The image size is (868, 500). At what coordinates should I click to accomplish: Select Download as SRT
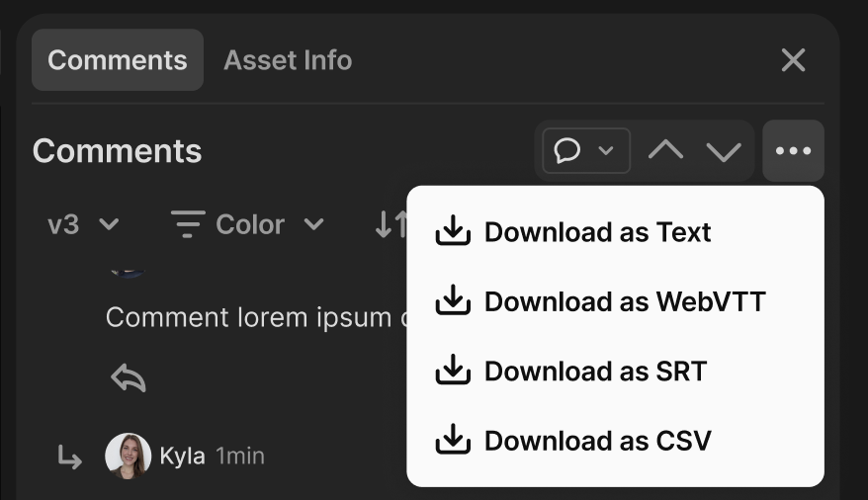tap(595, 371)
